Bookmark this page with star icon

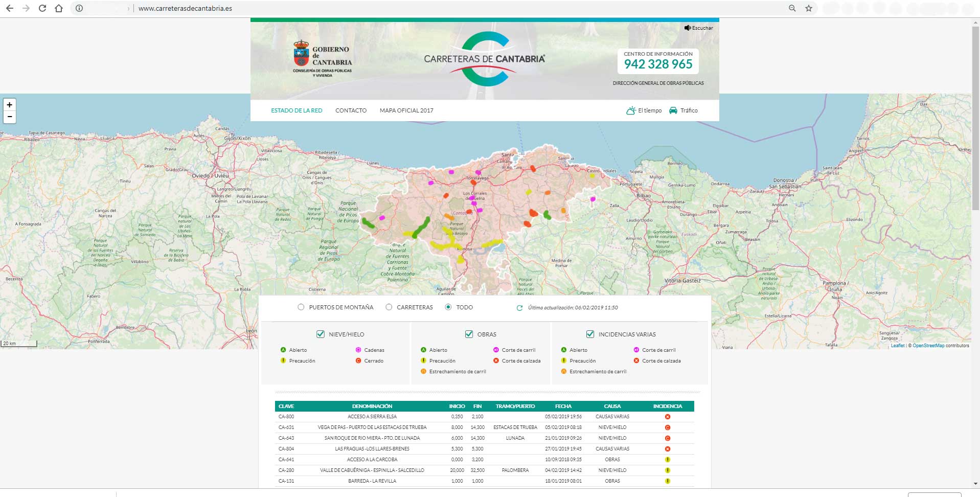pos(809,8)
